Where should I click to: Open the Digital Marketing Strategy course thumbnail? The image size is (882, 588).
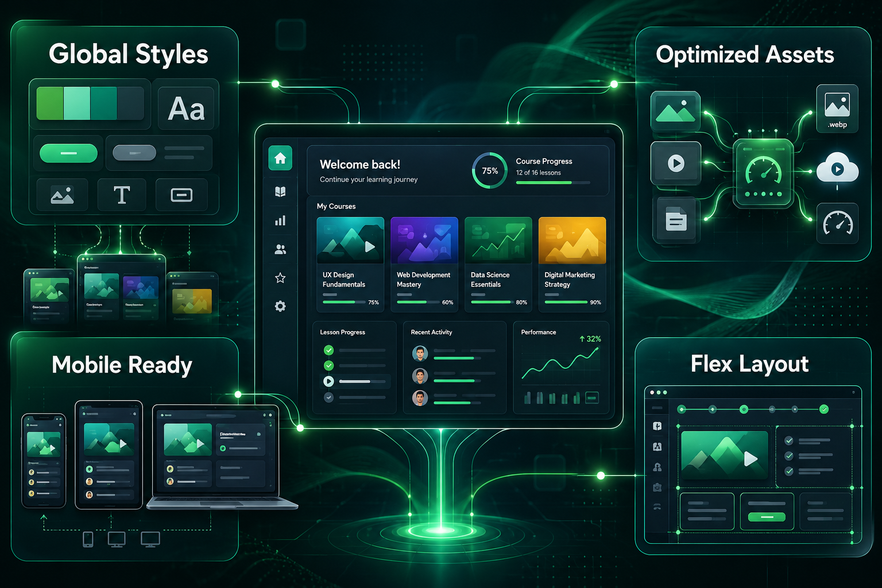[x=572, y=240]
